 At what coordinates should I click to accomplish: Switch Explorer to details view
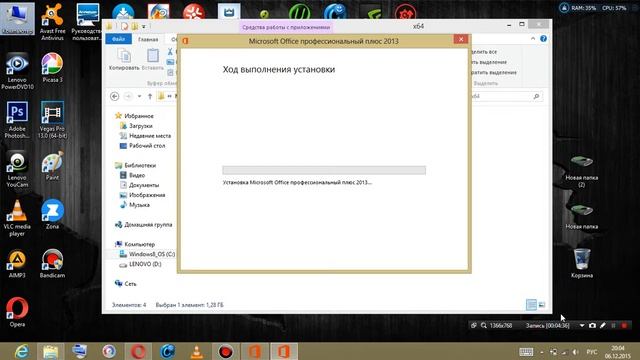(531, 304)
